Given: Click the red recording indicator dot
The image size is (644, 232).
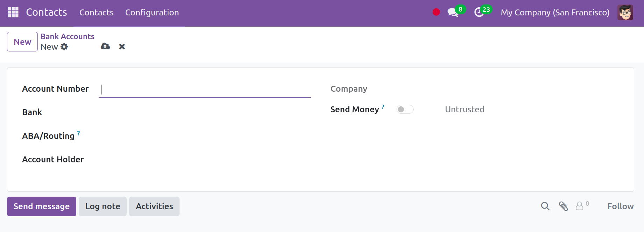Looking at the screenshot, I should [436, 12].
